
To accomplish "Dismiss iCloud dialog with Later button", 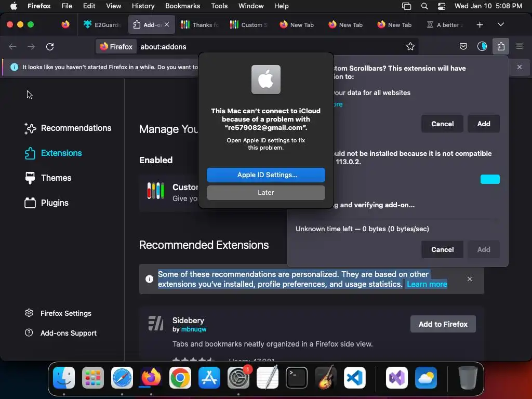I will coord(265,192).
